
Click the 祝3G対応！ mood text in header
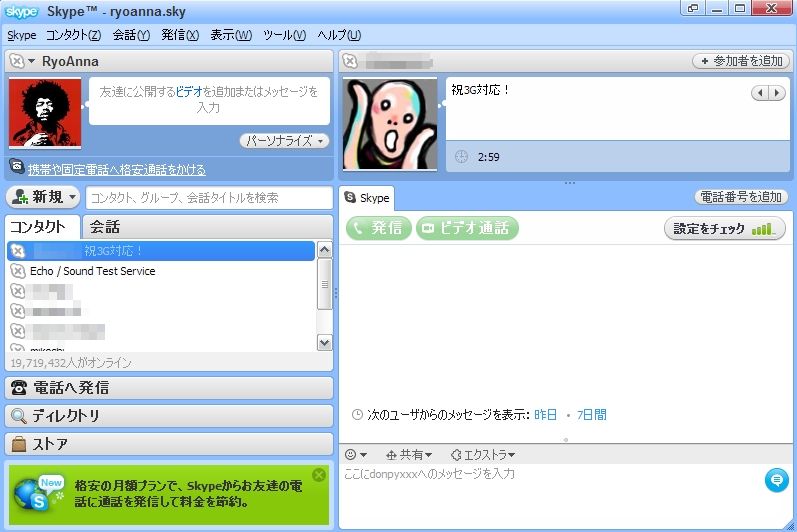(x=480, y=90)
